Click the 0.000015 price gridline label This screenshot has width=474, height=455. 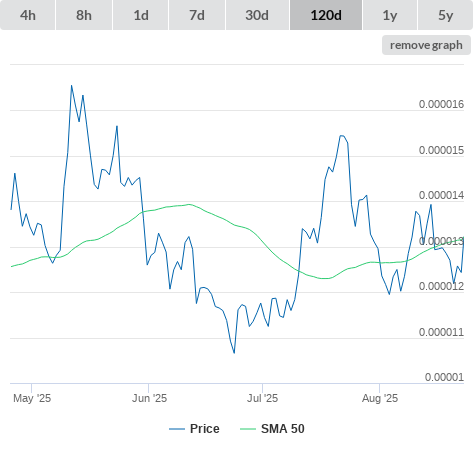441,150
